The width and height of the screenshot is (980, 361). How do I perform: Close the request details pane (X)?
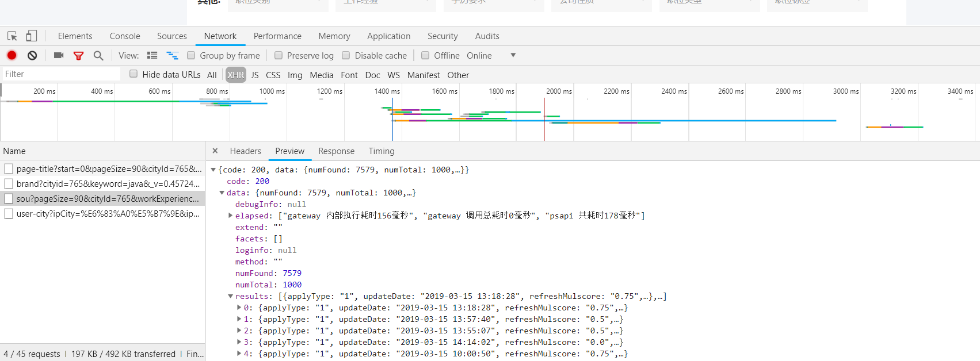(215, 151)
